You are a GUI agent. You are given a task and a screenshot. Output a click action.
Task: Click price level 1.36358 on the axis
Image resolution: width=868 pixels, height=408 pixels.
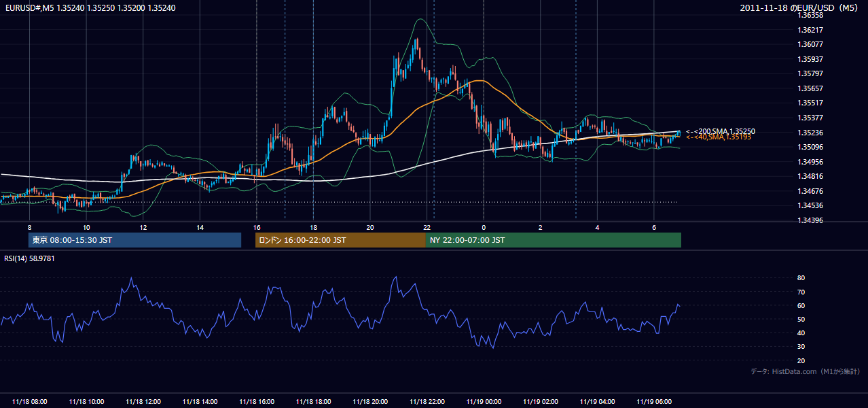pos(810,15)
